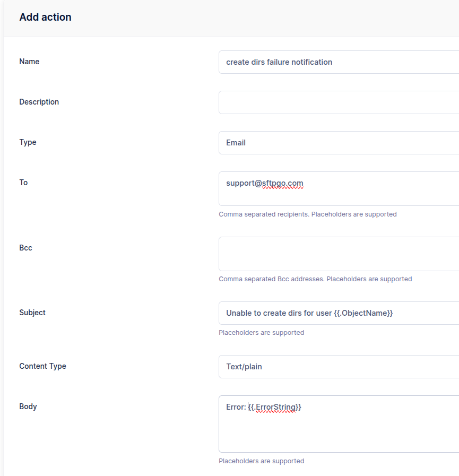Expand the Content Type dropdown showing Text/plain
The width and height of the screenshot is (459, 476).
tap(339, 367)
